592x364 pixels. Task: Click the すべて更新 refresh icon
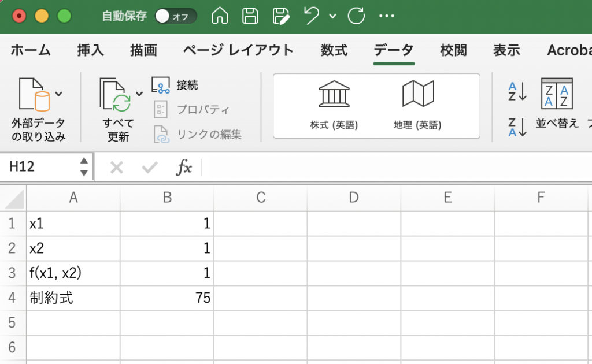116,95
